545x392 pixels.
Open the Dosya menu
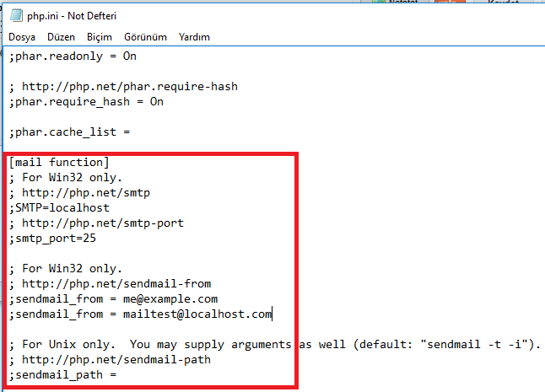pos(22,37)
